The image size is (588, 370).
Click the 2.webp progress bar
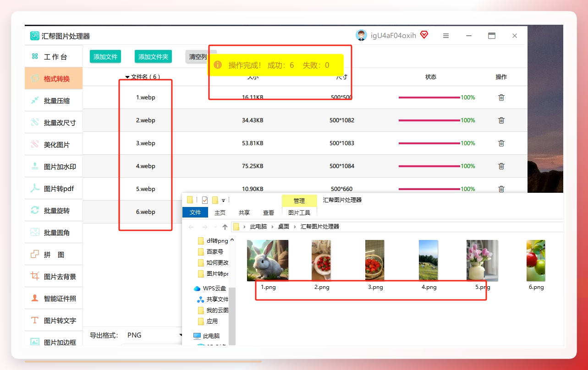point(429,120)
